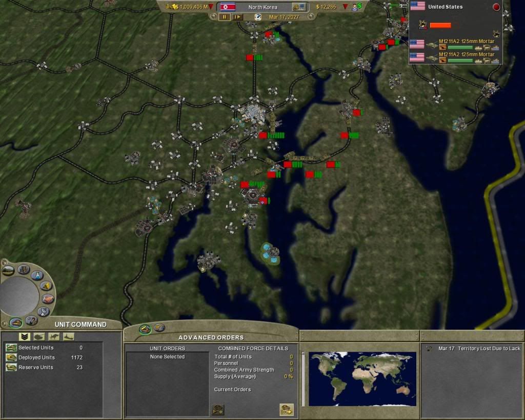
Task: Click small knob at bottom of department wheel
Action: click(4, 324)
